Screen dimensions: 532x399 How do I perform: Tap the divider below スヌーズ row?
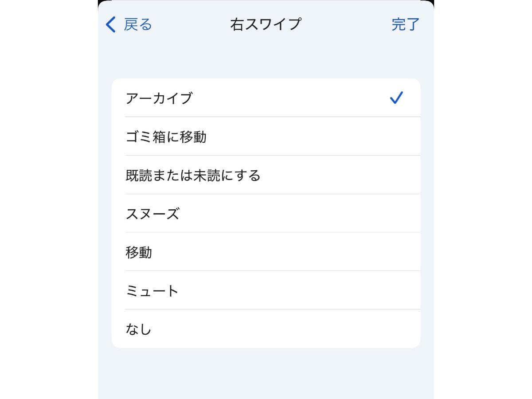click(x=272, y=233)
